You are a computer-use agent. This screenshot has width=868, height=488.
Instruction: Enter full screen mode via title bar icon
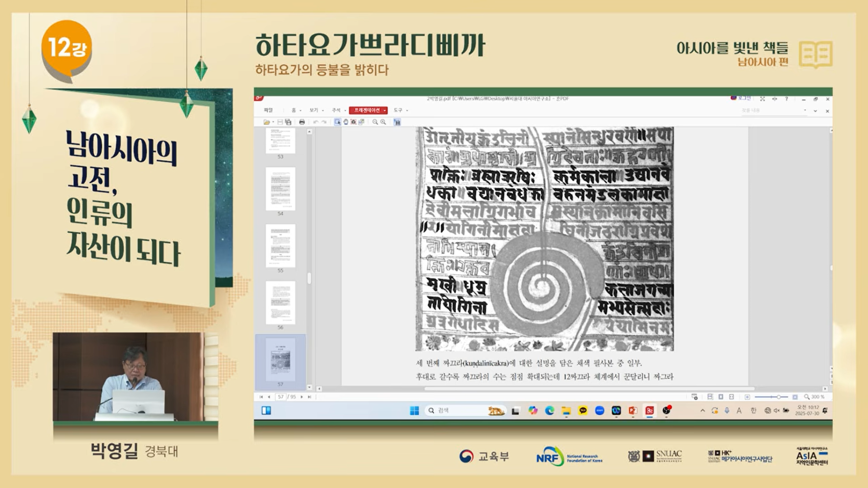(762, 99)
